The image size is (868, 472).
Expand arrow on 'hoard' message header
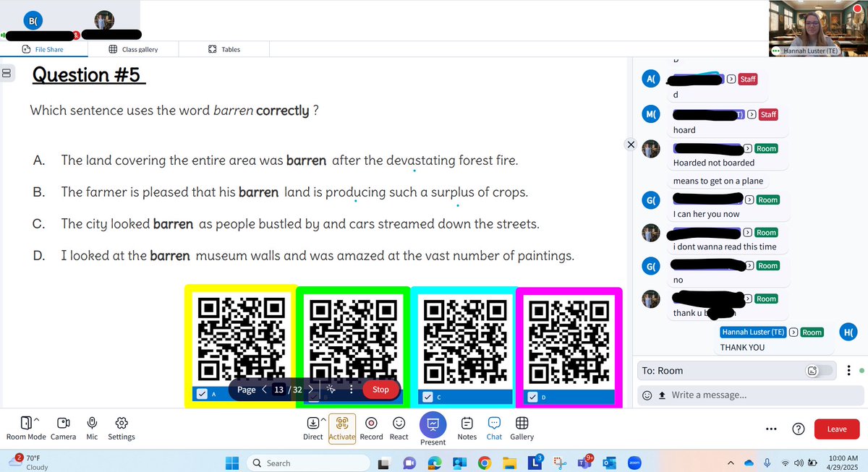(752, 115)
